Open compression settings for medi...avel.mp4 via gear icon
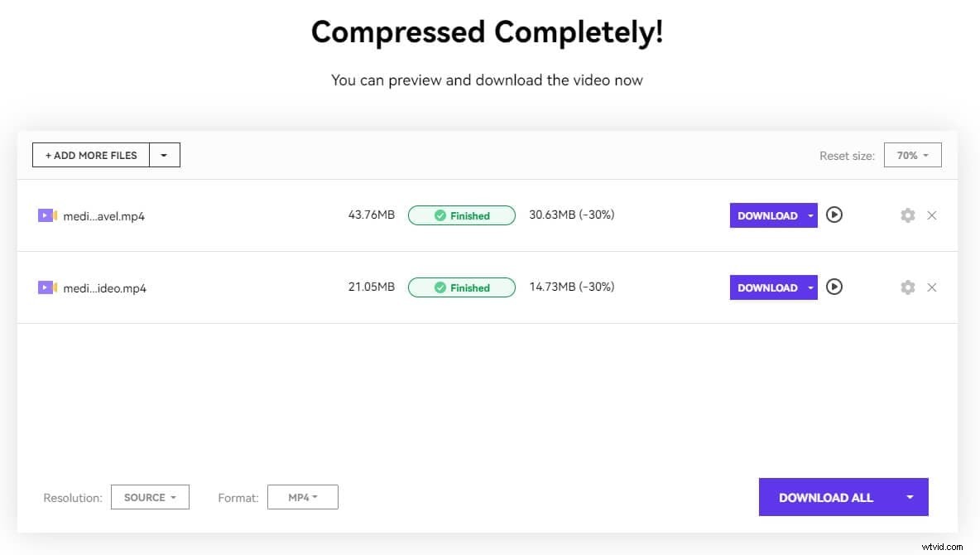 [907, 215]
